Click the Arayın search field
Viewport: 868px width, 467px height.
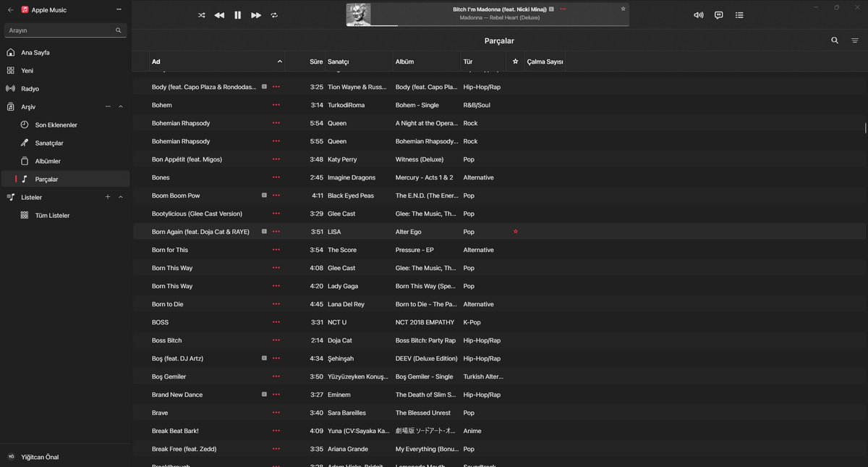65,30
